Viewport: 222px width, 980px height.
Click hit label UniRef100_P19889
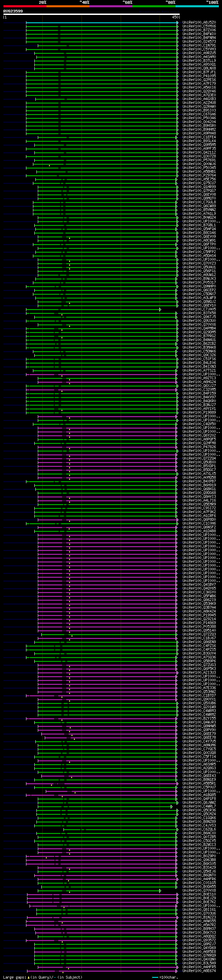pos(199,412)
